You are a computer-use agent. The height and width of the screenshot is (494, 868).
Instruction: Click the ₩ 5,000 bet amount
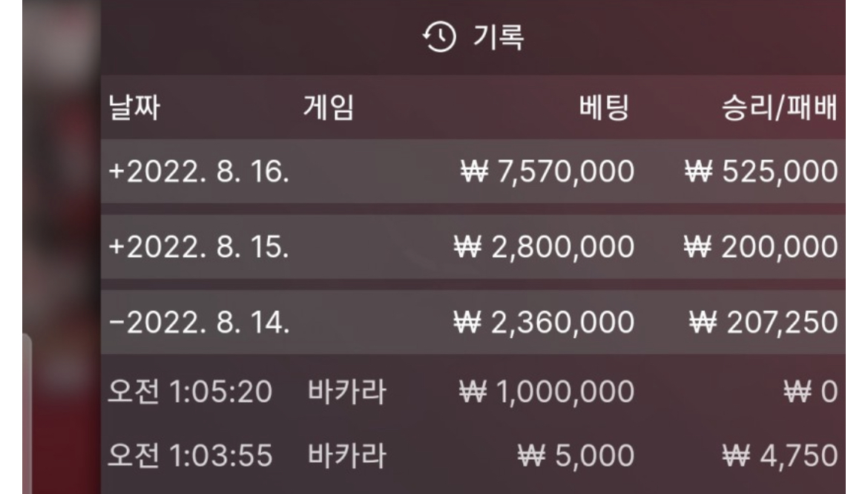(576, 455)
